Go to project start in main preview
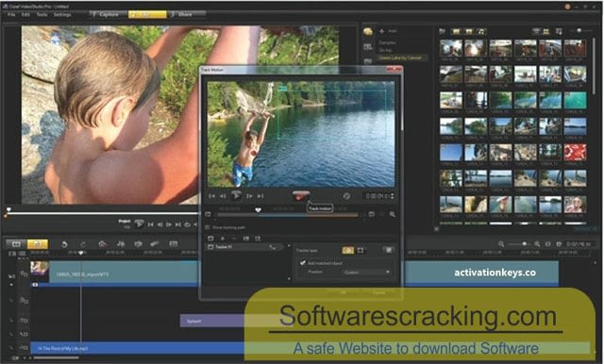604x364 pixels. [151, 224]
